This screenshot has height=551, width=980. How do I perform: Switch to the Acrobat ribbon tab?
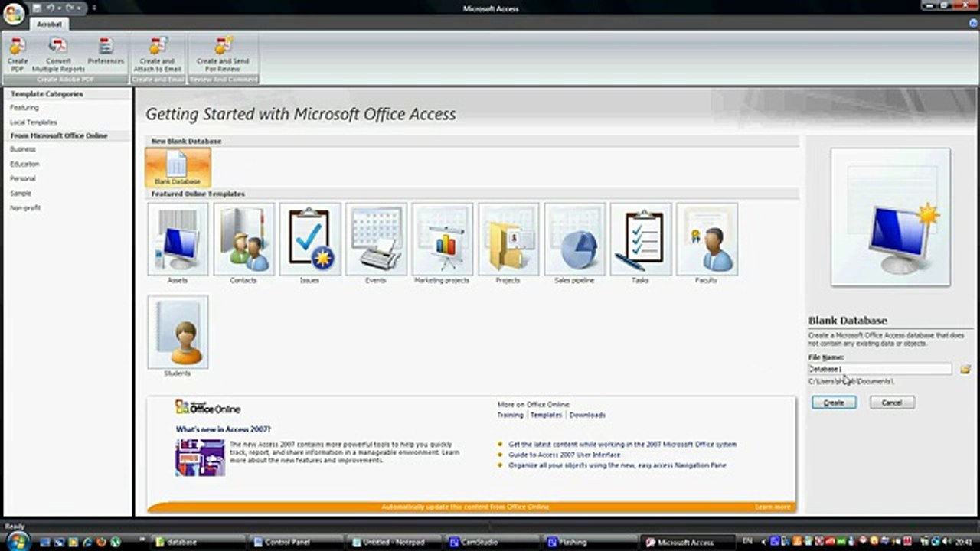(49, 24)
